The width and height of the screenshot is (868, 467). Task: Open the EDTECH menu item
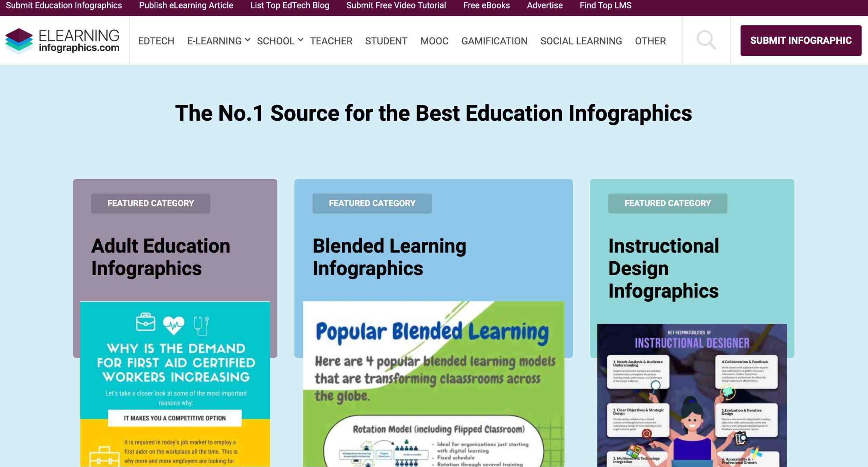click(x=156, y=41)
